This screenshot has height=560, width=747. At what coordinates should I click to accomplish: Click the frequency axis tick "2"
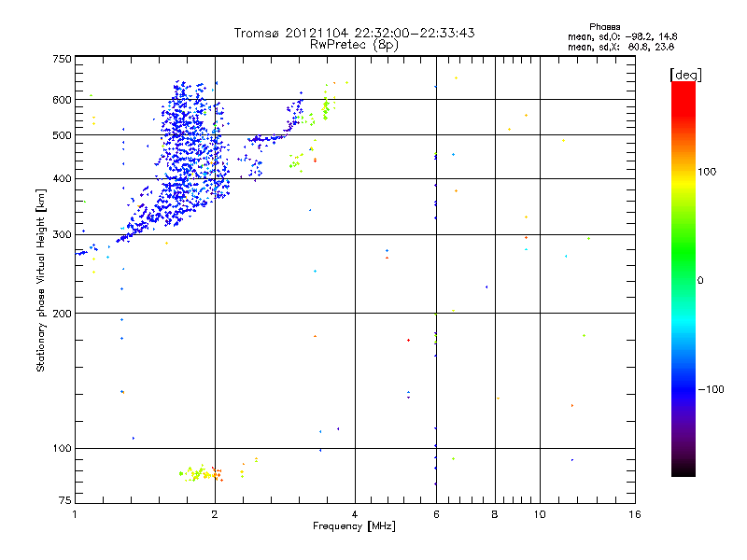215,514
